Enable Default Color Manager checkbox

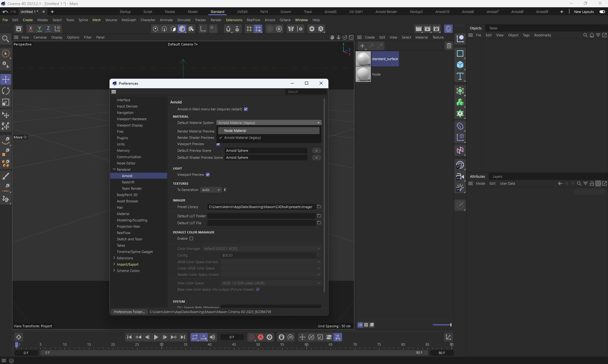pyautogui.click(x=191, y=238)
